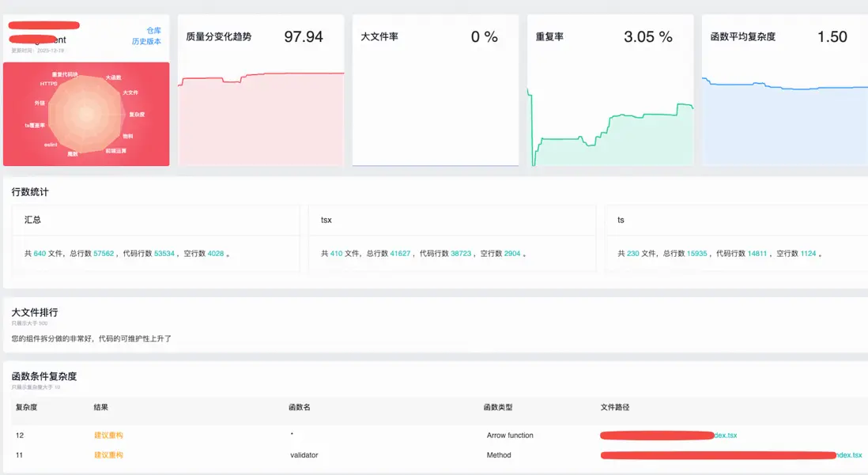Click the 97.94 quality score value
The image size is (868, 475).
304,36
